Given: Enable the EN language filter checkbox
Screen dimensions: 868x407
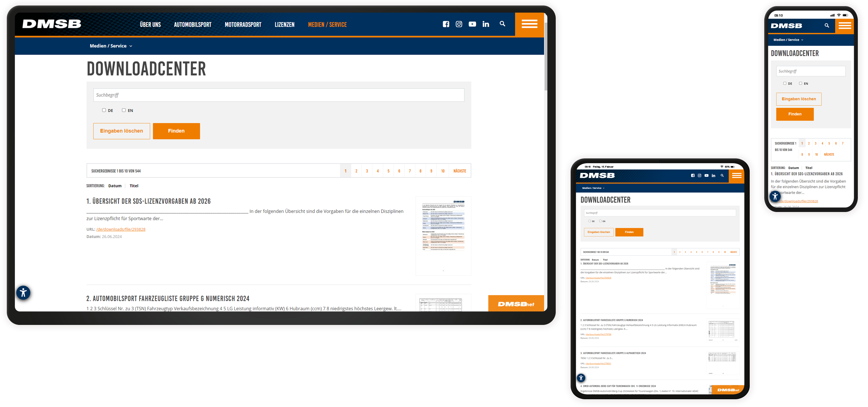Looking at the screenshot, I should coord(124,110).
